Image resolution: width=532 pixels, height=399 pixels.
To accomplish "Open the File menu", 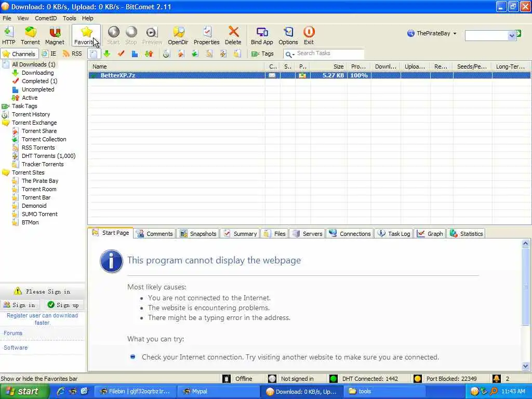I will pos(7,18).
